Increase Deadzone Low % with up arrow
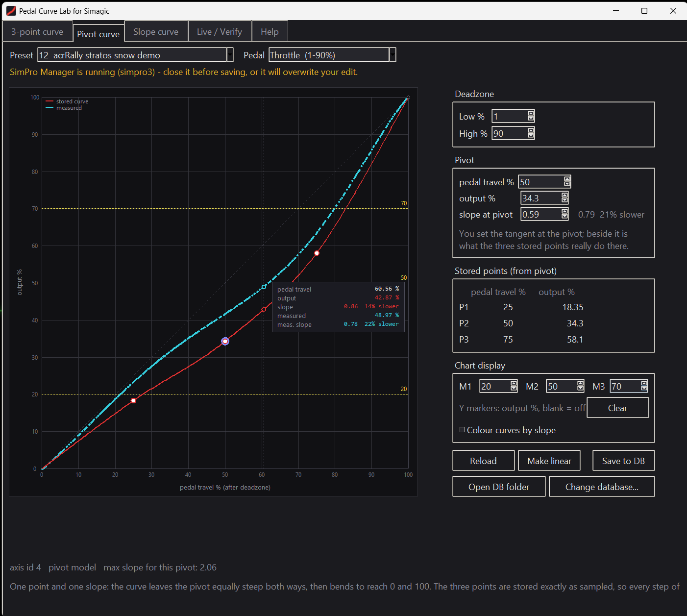The height and width of the screenshot is (616, 687). [x=531, y=114]
